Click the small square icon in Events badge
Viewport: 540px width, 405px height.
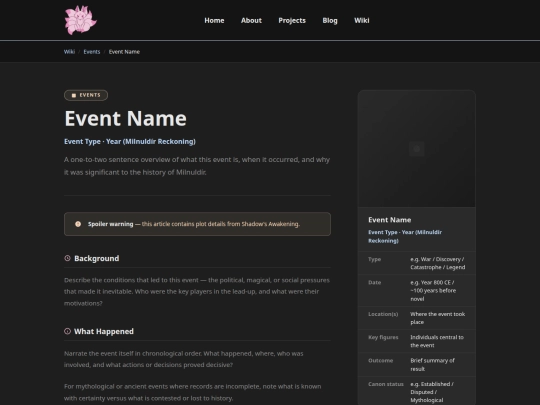coord(74,95)
